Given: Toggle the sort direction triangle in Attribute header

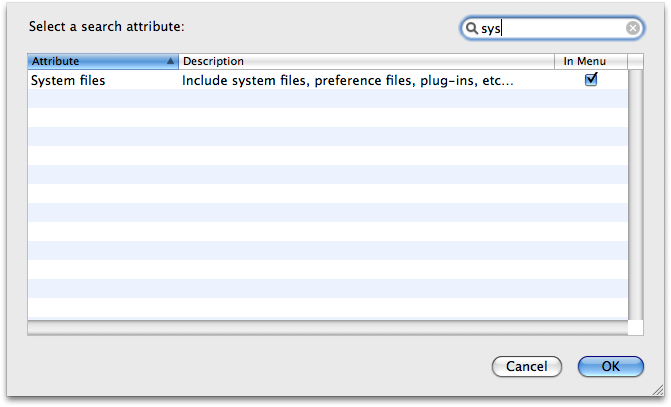Looking at the screenshot, I should point(170,61).
